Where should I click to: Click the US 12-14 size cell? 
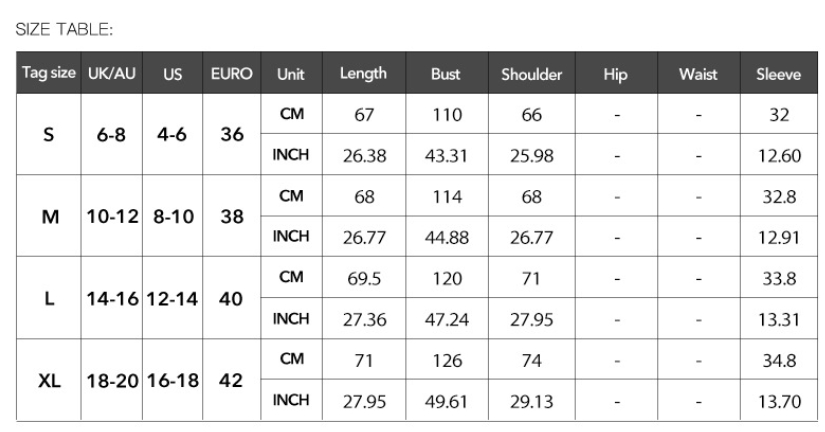(x=172, y=298)
